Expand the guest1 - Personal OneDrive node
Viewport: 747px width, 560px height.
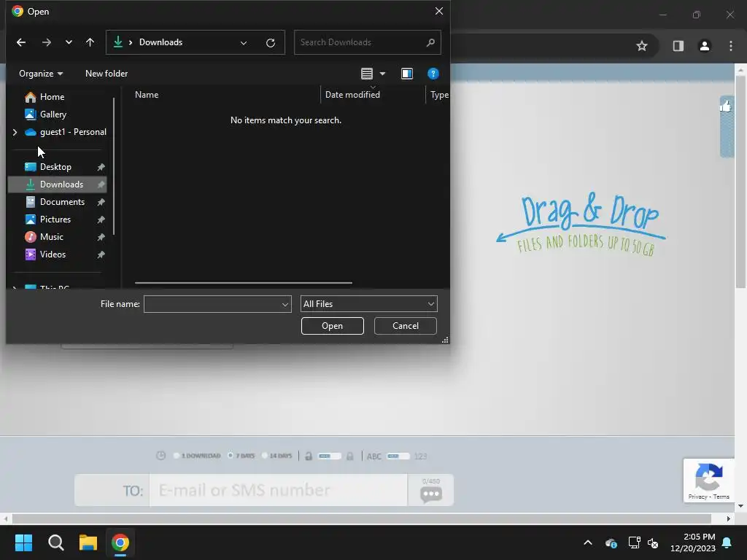tap(15, 132)
